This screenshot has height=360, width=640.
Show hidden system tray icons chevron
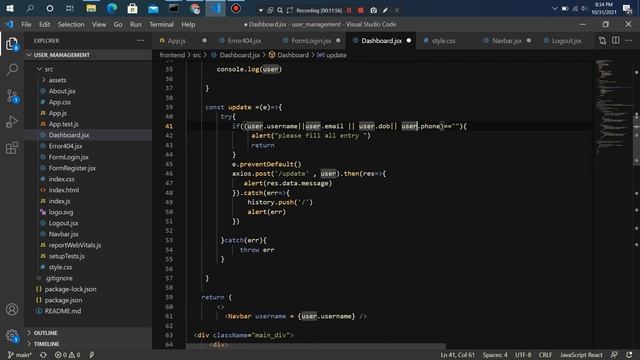click(554, 9)
